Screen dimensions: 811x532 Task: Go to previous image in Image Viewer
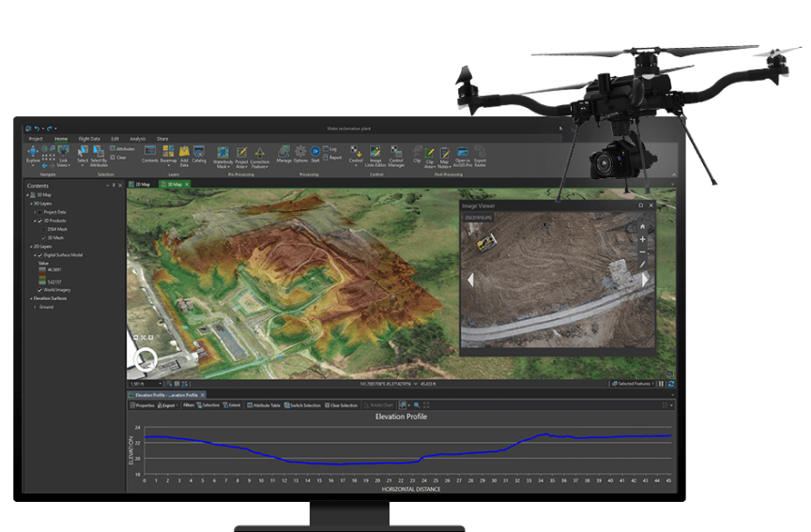470,280
